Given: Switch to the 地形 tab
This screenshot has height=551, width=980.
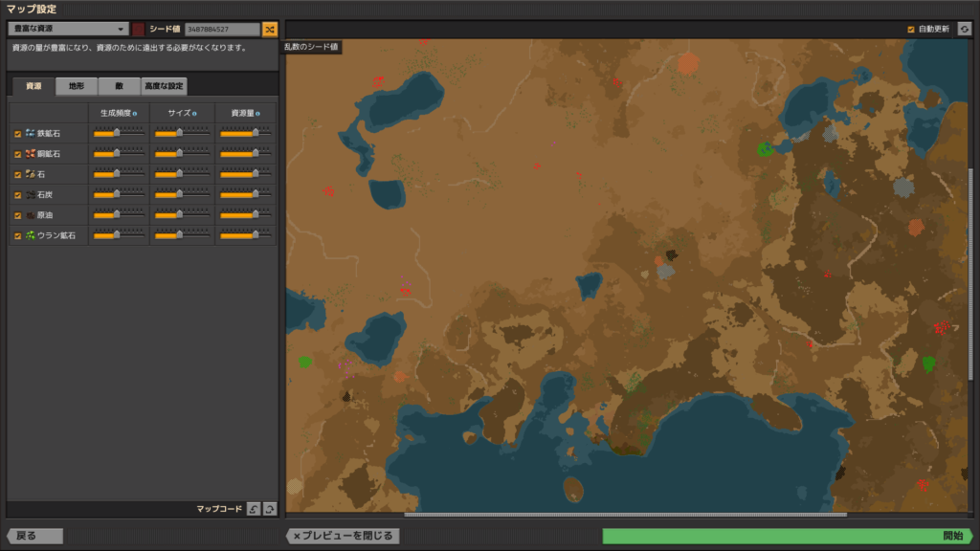Looking at the screenshot, I should (x=77, y=86).
